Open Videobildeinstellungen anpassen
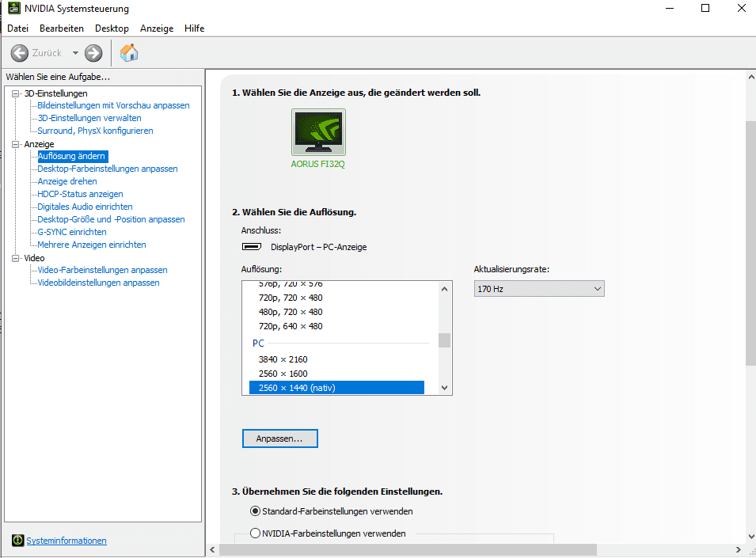 (98, 283)
